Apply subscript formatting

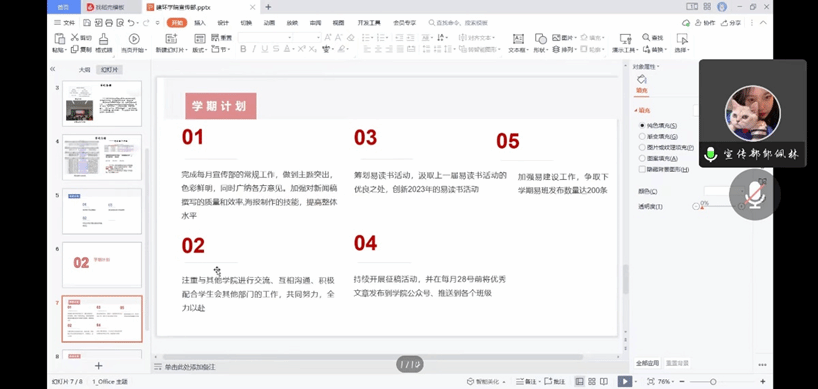point(312,49)
